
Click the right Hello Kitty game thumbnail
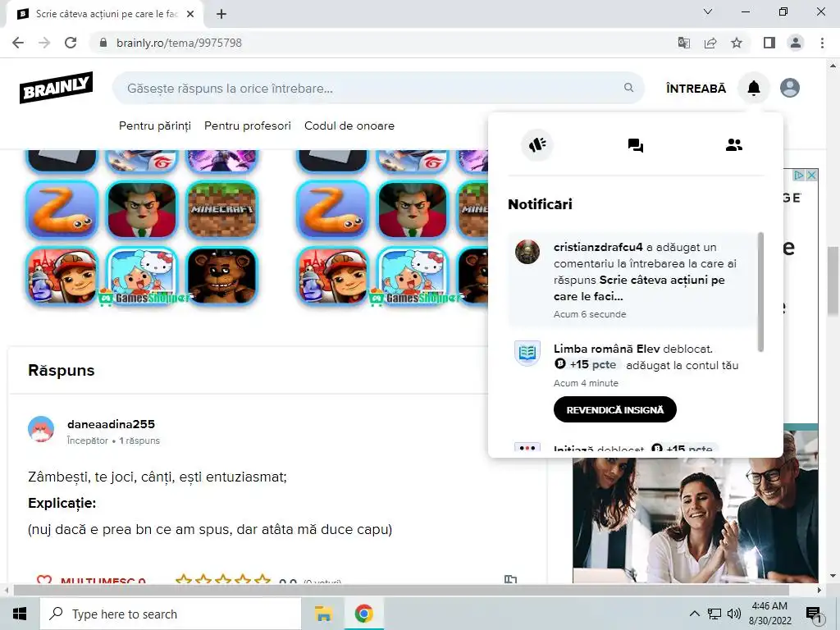pos(412,276)
